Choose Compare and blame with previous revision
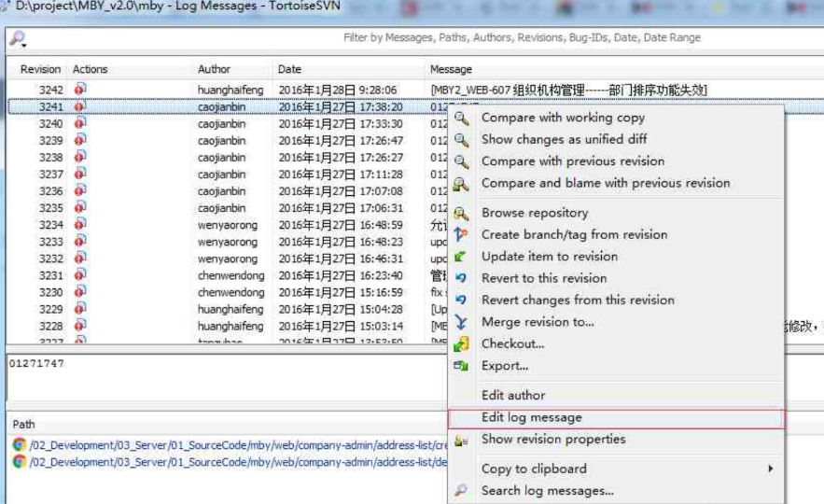 point(606,183)
